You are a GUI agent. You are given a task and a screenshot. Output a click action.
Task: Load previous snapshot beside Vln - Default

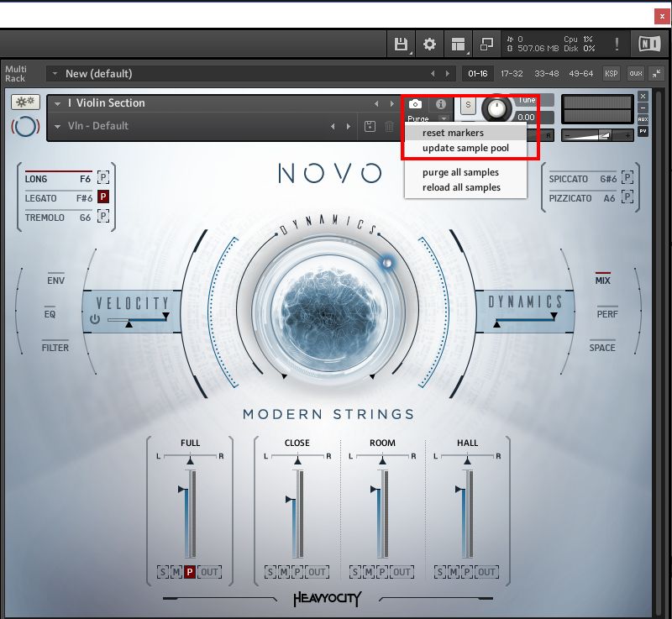coord(333,126)
